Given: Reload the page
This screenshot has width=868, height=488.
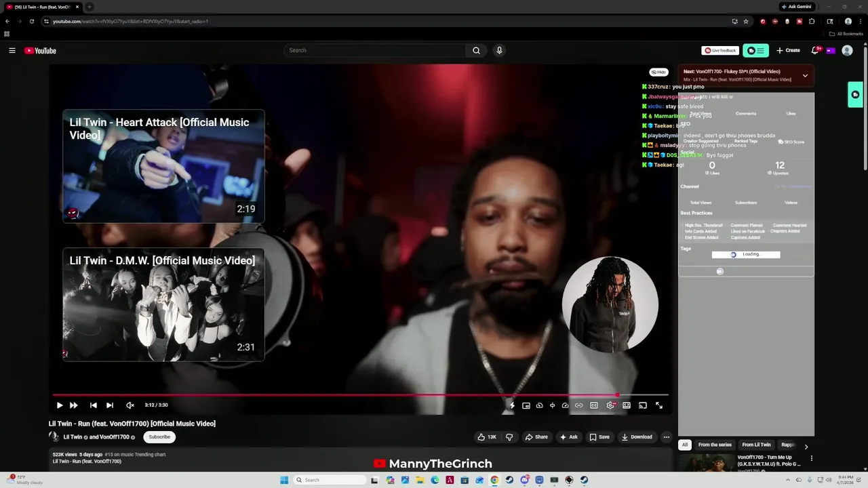Looking at the screenshot, I should coord(31,21).
